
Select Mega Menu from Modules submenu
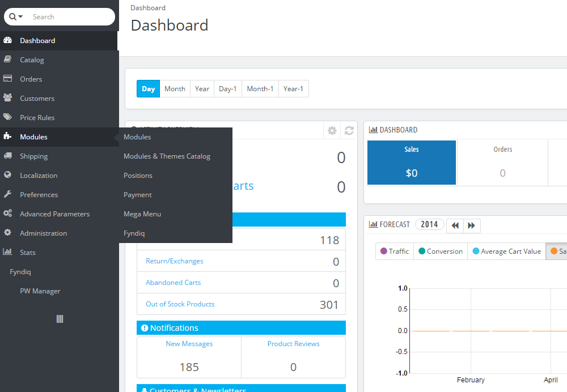pos(142,214)
